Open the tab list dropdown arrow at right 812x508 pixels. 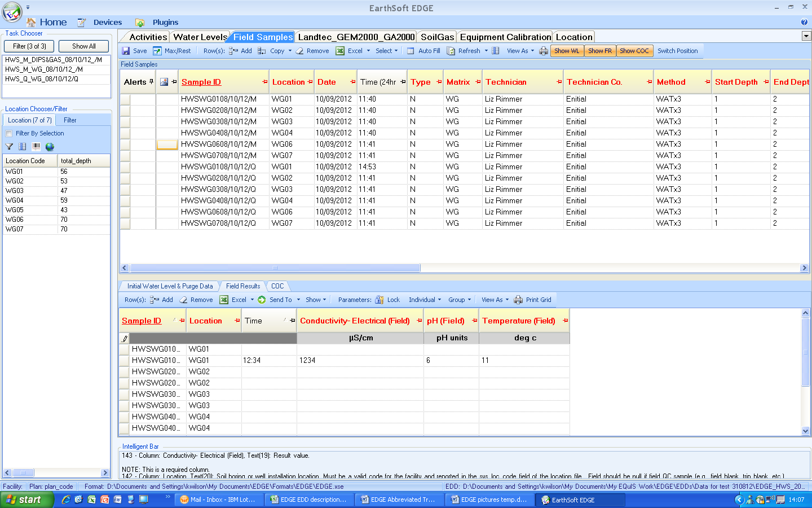(x=806, y=36)
